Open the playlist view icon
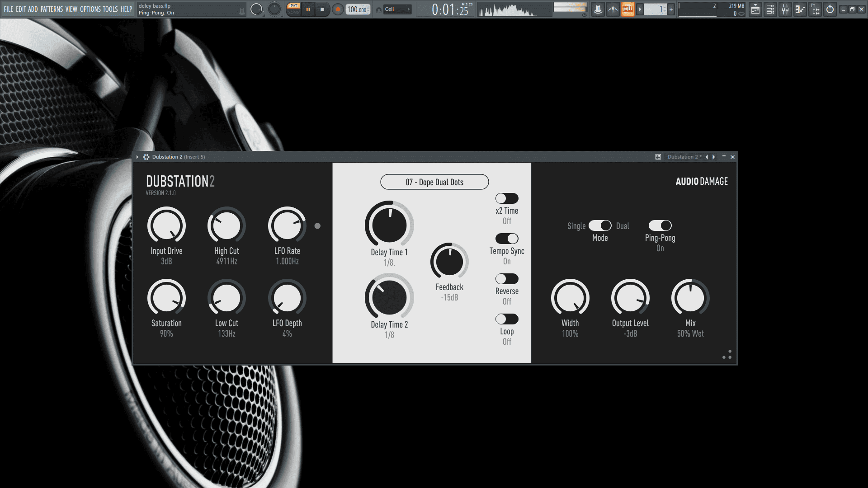868x488 pixels. tap(755, 9)
